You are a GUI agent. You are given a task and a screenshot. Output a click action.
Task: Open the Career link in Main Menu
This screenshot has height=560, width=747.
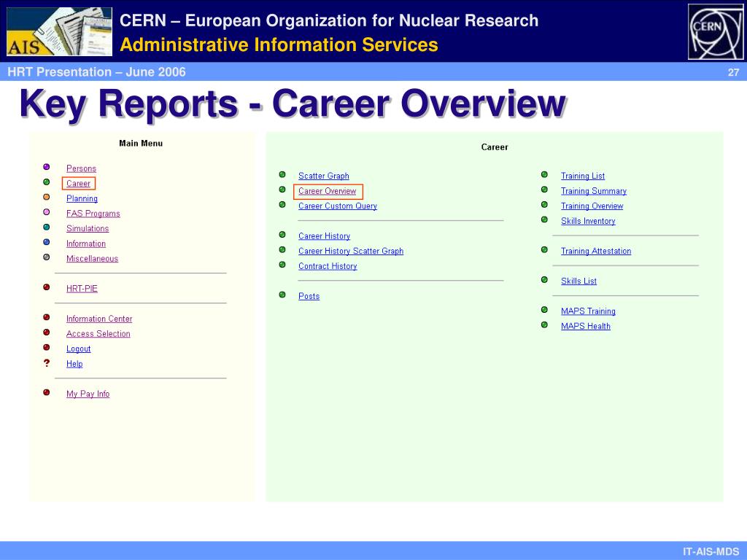click(x=79, y=183)
